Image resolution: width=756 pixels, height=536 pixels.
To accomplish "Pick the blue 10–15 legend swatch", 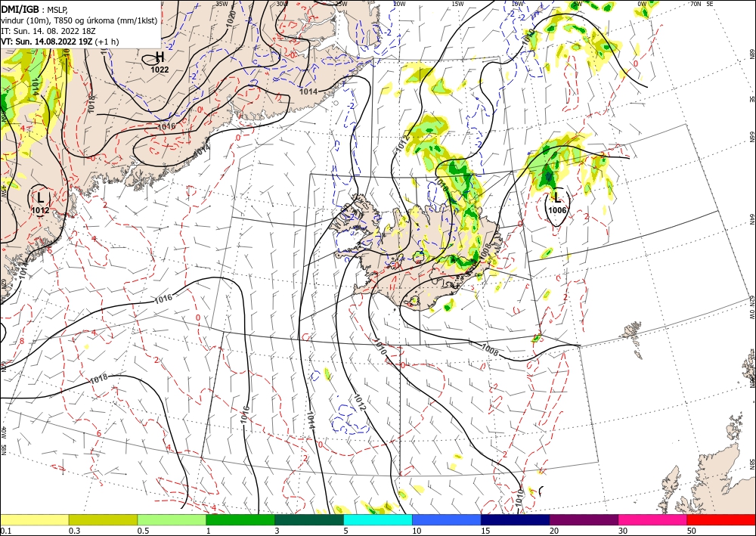I will (447, 519).
